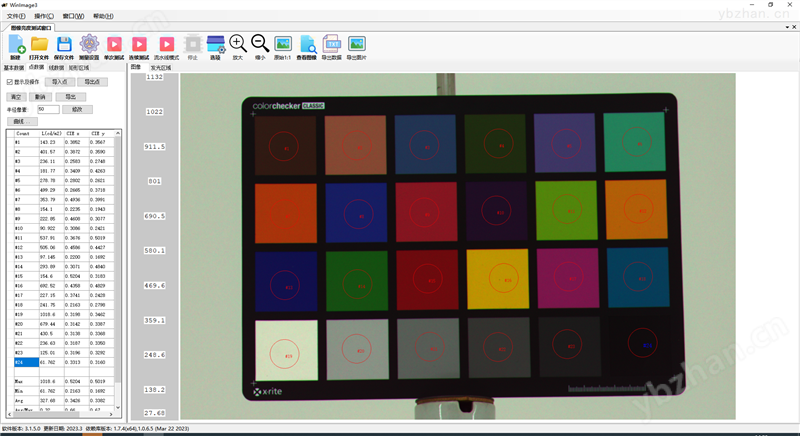Click the 580.1 value on the luminance scale
The width and height of the screenshot is (800, 436).
pos(155,251)
